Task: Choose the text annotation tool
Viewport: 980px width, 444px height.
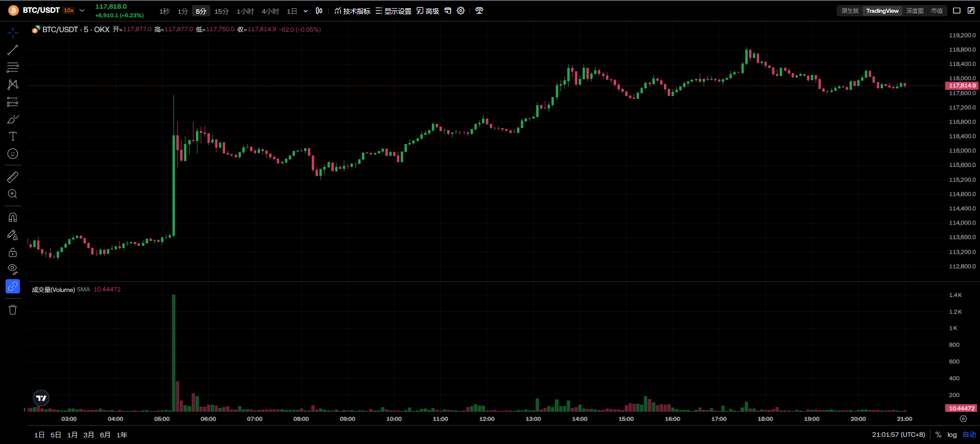Action: (13, 136)
